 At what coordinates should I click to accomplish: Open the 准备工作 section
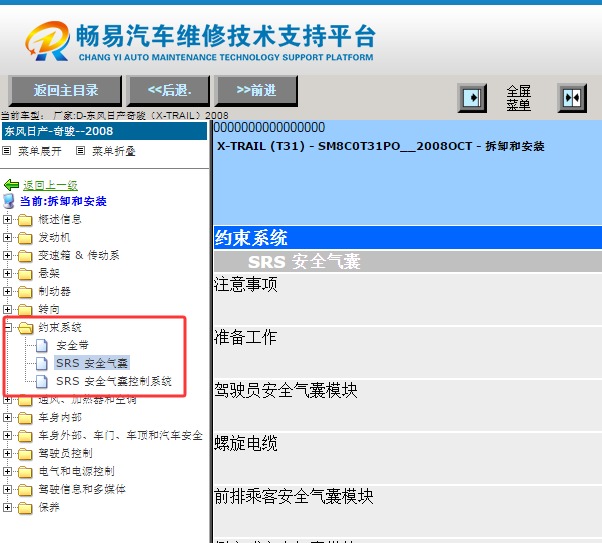tap(245, 338)
